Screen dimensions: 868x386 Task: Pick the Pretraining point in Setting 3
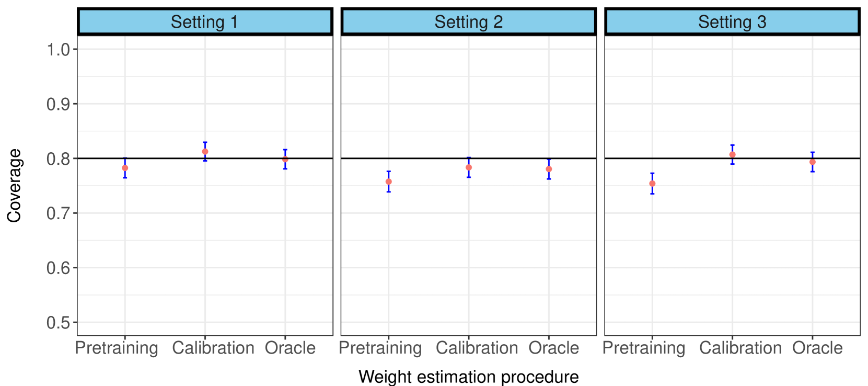click(x=652, y=184)
